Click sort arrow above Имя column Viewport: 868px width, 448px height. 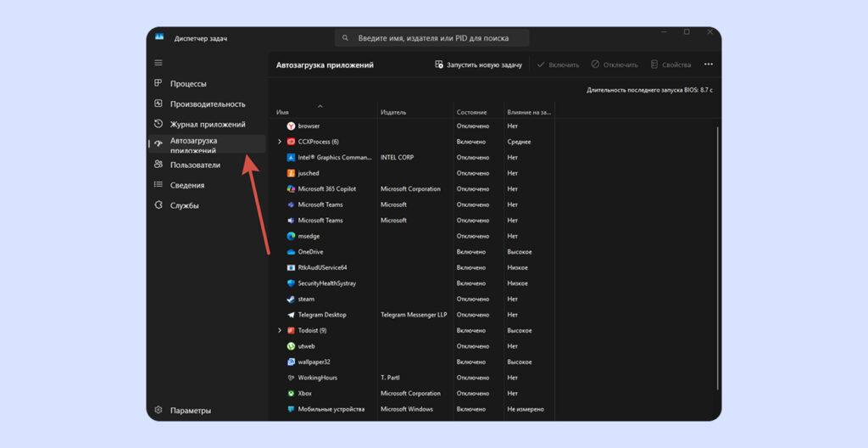click(x=320, y=105)
